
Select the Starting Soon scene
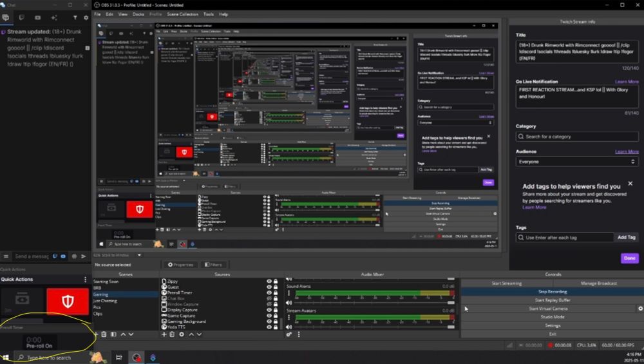click(x=106, y=282)
